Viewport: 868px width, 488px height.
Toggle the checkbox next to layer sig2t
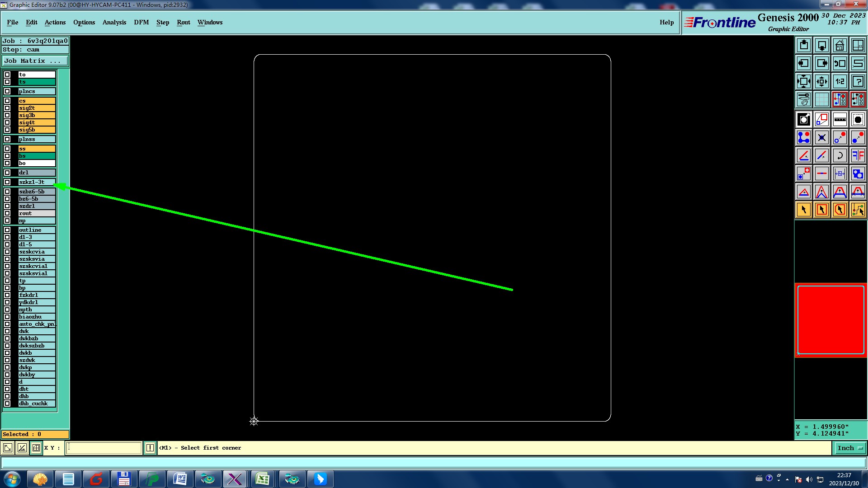coord(7,108)
